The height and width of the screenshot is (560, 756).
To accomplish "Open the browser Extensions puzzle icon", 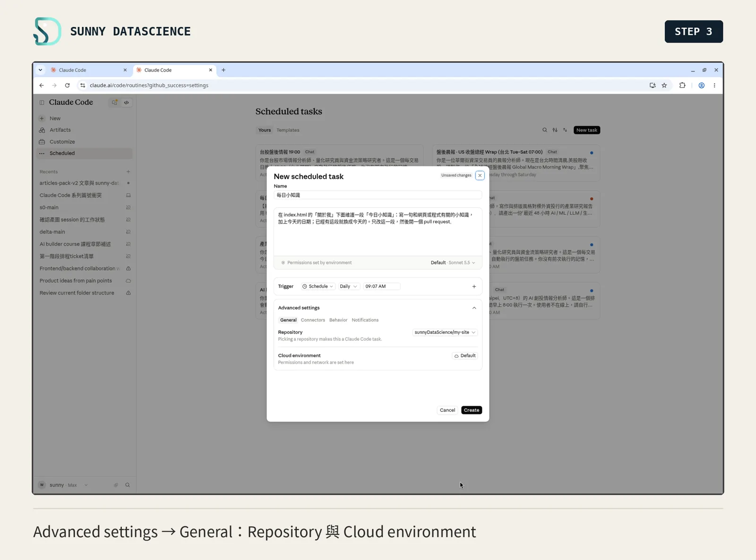I will click(682, 86).
